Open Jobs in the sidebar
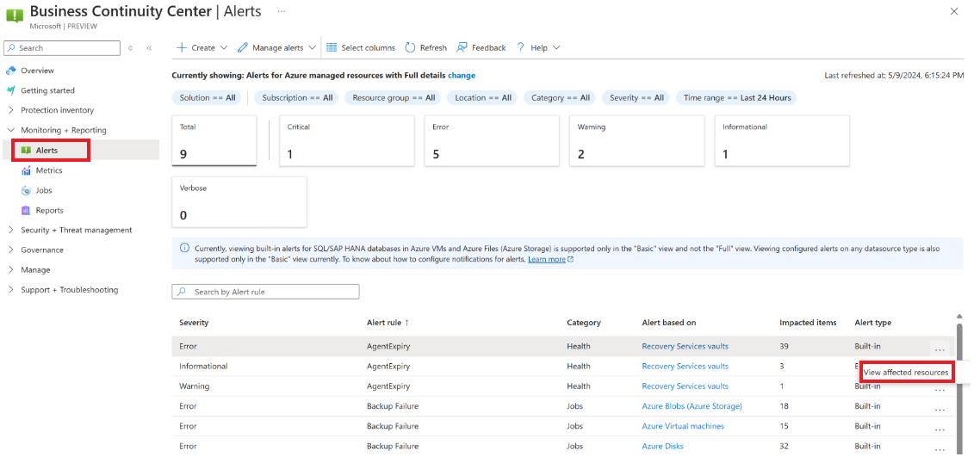980x463 pixels. click(43, 190)
